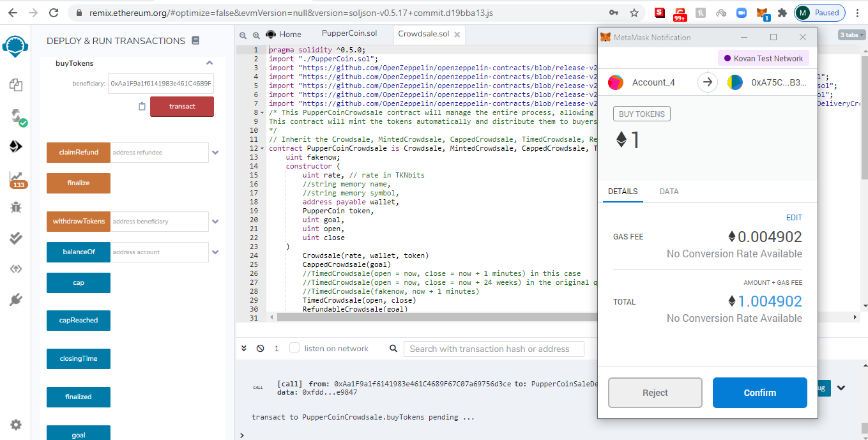Call the capReached function button
868x440 pixels.
click(79, 321)
